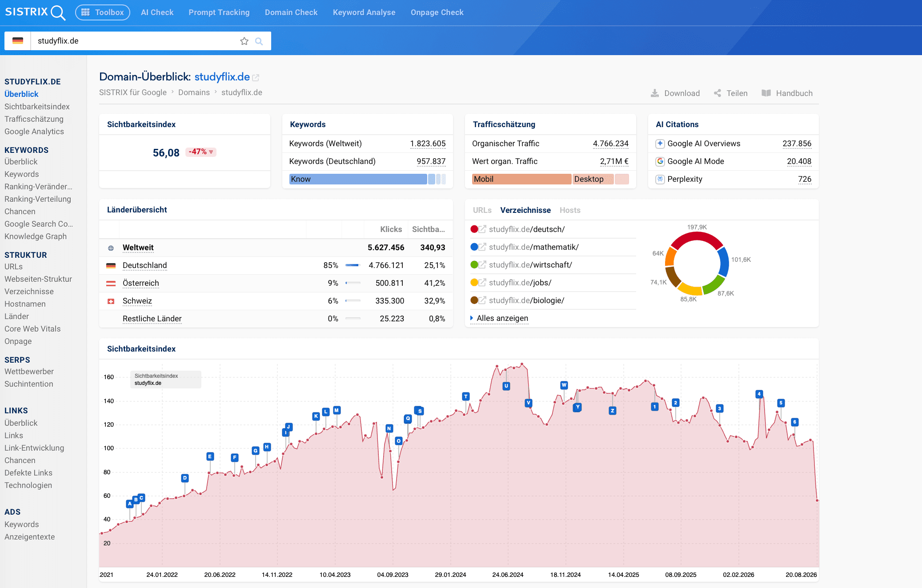The width and height of the screenshot is (922, 588).
Task: Open the AI Check menu
Action: pyautogui.click(x=157, y=12)
